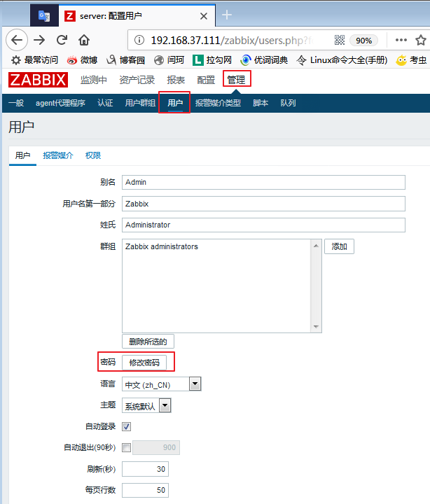
Task: Go to the agent代理程序 submenu
Action: (x=60, y=103)
